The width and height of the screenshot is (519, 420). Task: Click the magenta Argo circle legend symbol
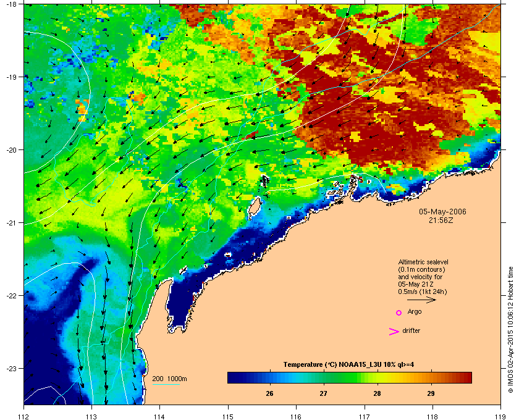[x=399, y=313]
